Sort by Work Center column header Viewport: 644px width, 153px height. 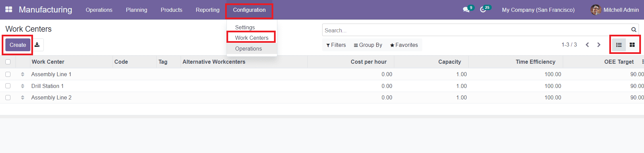coord(71,62)
